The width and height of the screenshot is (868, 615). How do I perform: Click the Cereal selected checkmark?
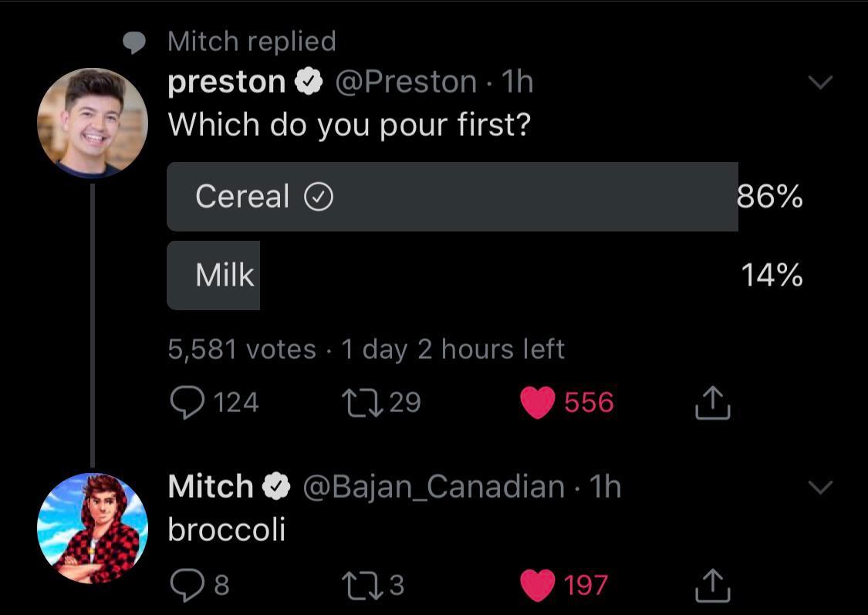tap(319, 198)
